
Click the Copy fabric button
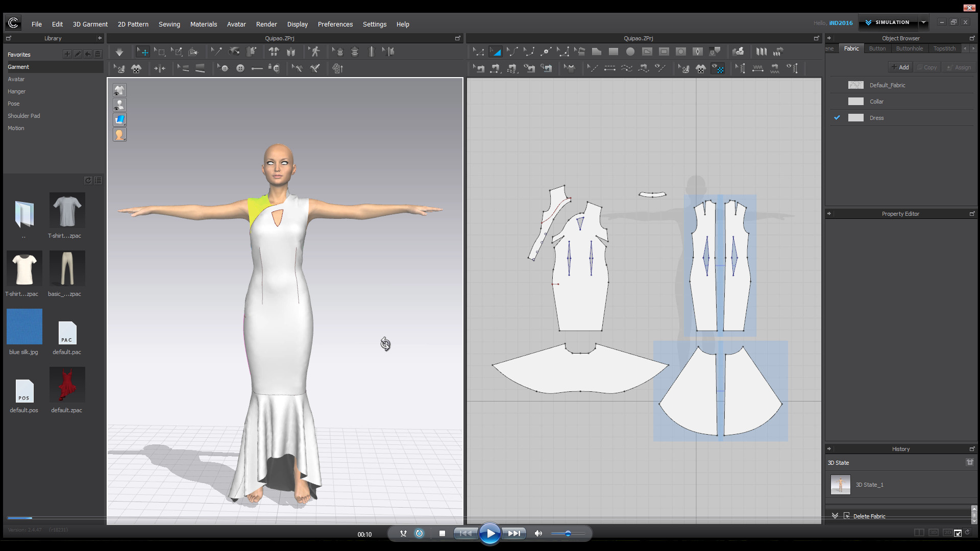(926, 67)
